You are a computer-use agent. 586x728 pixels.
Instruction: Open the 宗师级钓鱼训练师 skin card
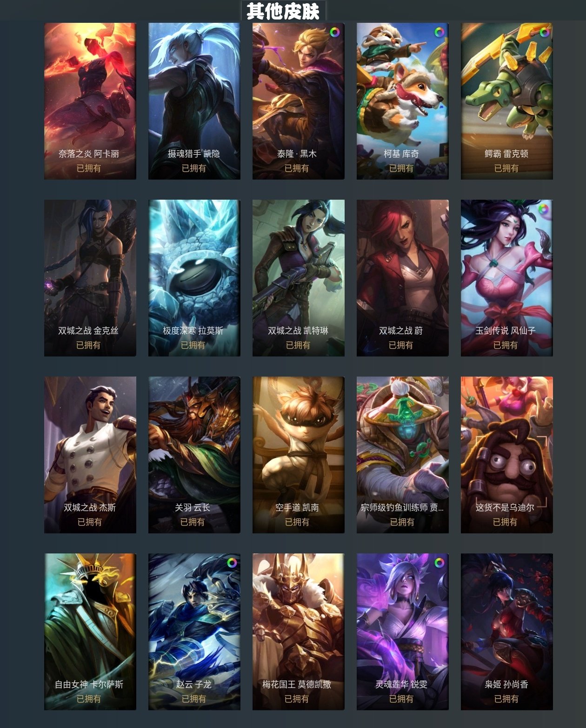coord(403,455)
